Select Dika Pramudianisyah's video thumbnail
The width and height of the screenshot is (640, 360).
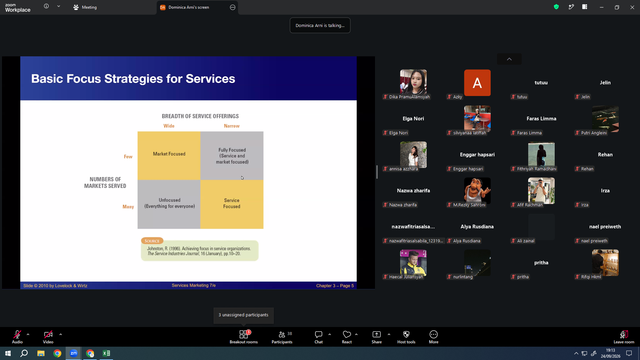[413, 82]
